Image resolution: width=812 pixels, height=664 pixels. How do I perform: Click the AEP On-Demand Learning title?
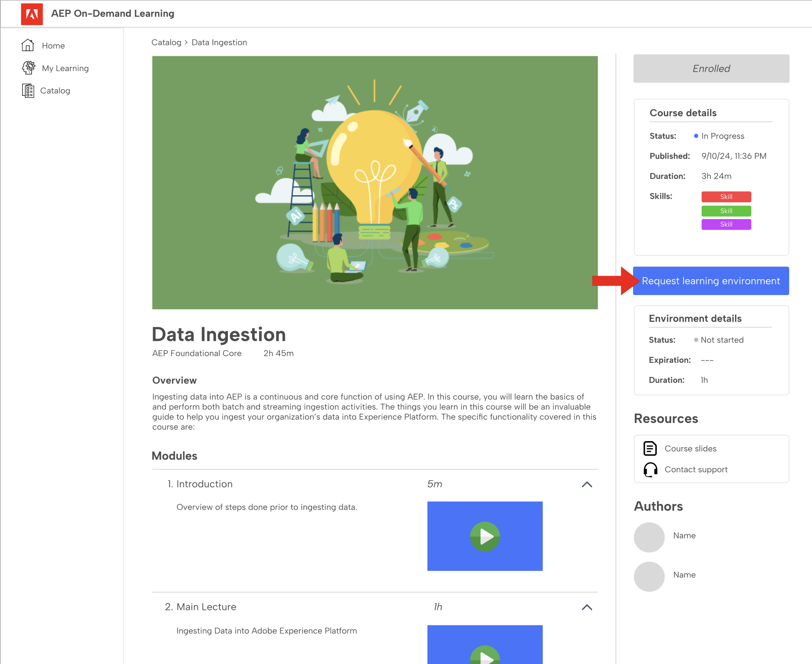click(113, 14)
